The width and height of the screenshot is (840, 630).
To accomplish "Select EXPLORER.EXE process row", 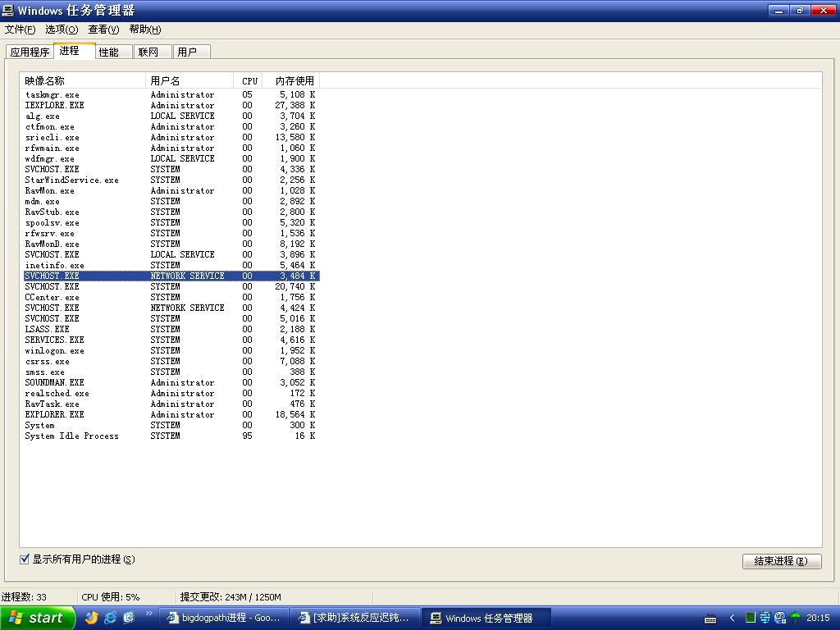I will click(171, 414).
